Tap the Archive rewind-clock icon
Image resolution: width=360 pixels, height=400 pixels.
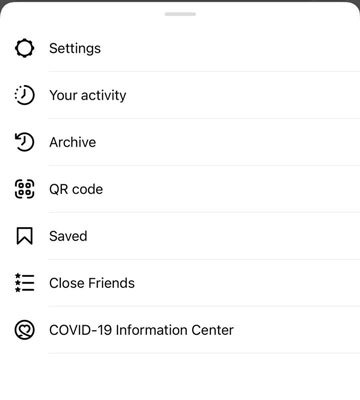pyautogui.click(x=24, y=142)
